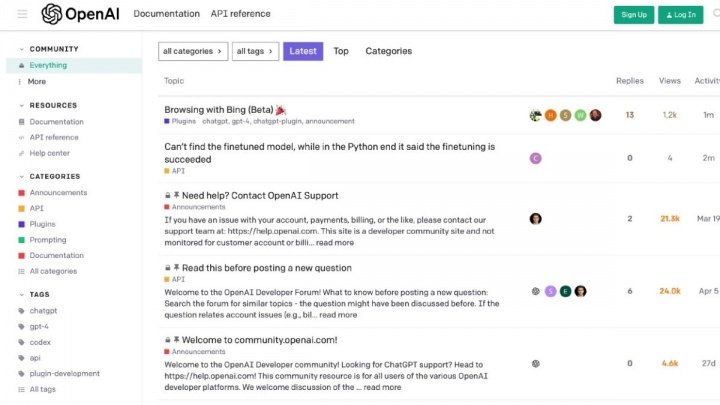This screenshot has width=720, height=405.
Task: Select the Latest tab
Action: pyautogui.click(x=303, y=51)
